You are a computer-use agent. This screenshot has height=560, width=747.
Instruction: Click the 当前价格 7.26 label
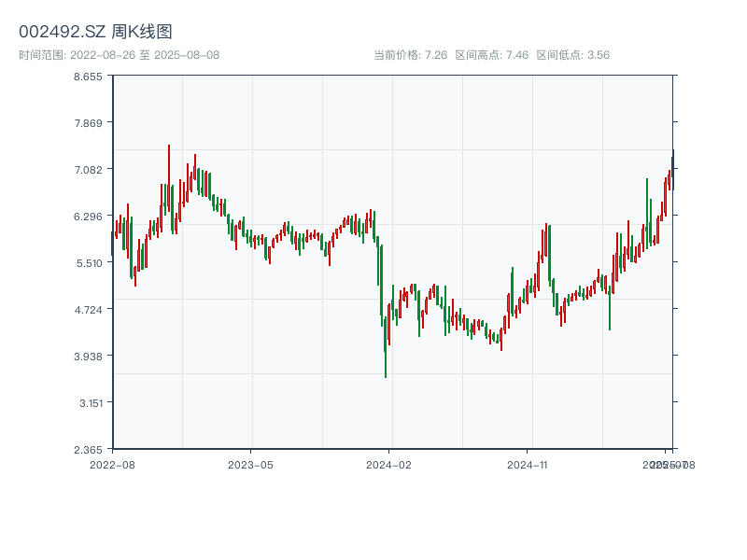(x=410, y=55)
